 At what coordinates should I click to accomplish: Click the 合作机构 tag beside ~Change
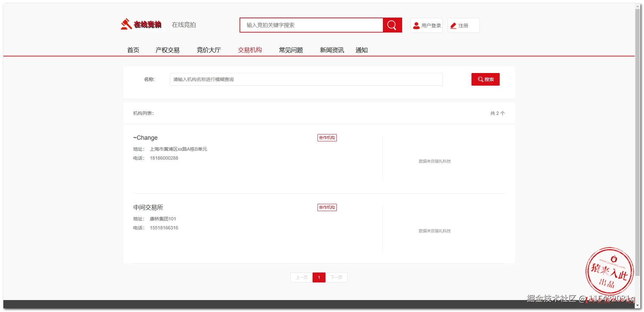(x=327, y=138)
